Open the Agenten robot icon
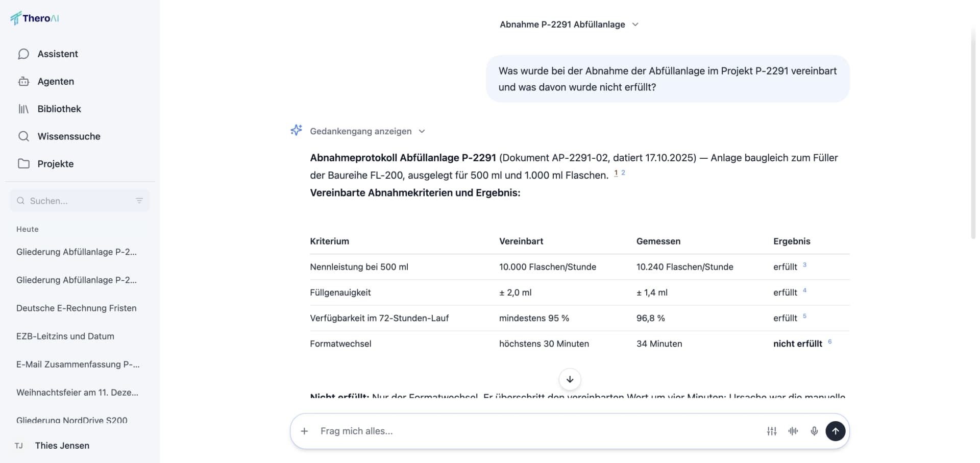The height and width of the screenshot is (463, 980). click(23, 82)
